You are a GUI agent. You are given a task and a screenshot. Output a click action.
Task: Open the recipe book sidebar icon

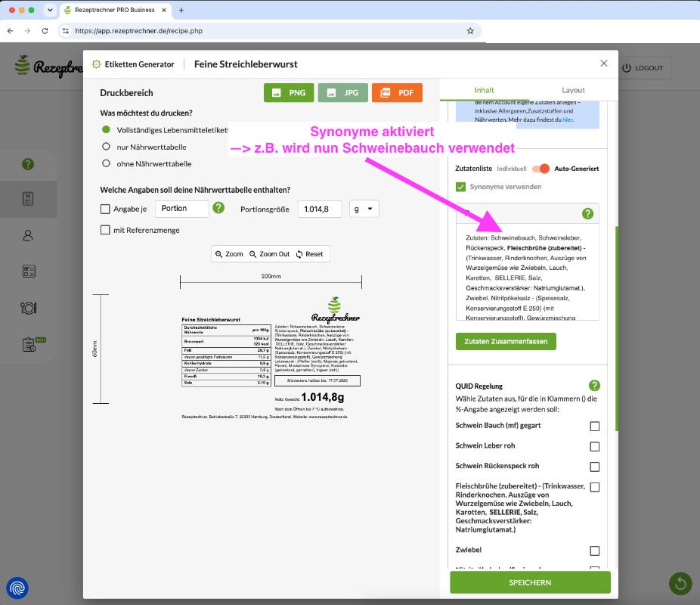point(28,199)
